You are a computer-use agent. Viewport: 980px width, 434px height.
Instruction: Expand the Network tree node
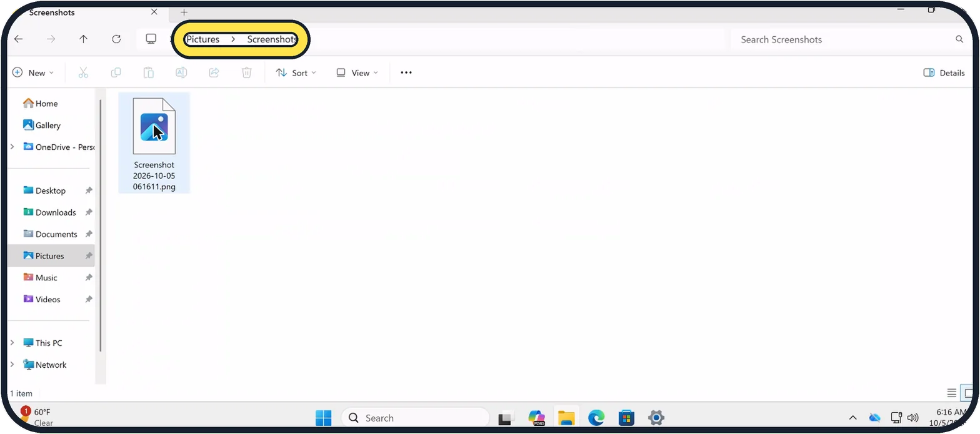(12, 365)
